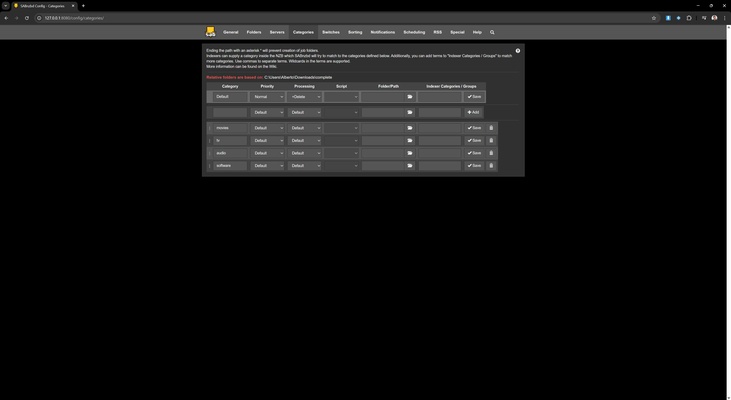Delete the software category with trash icon
Viewport: 731px width, 400px height.
pyautogui.click(x=491, y=166)
